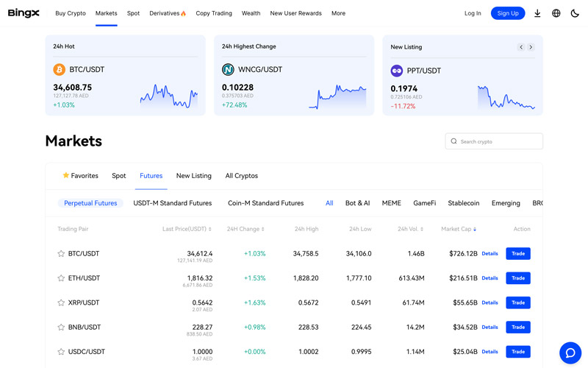Click the Log In link
Screen dimensions: 588x368
(473, 13)
